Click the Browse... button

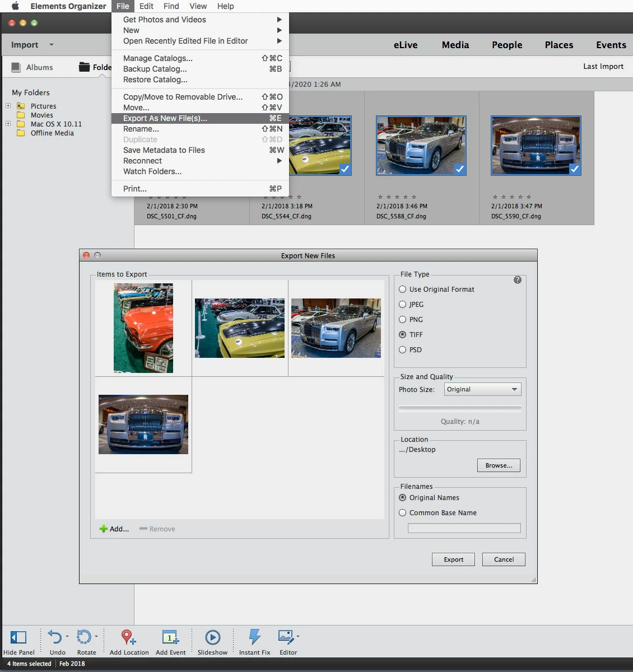coord(499,465)
